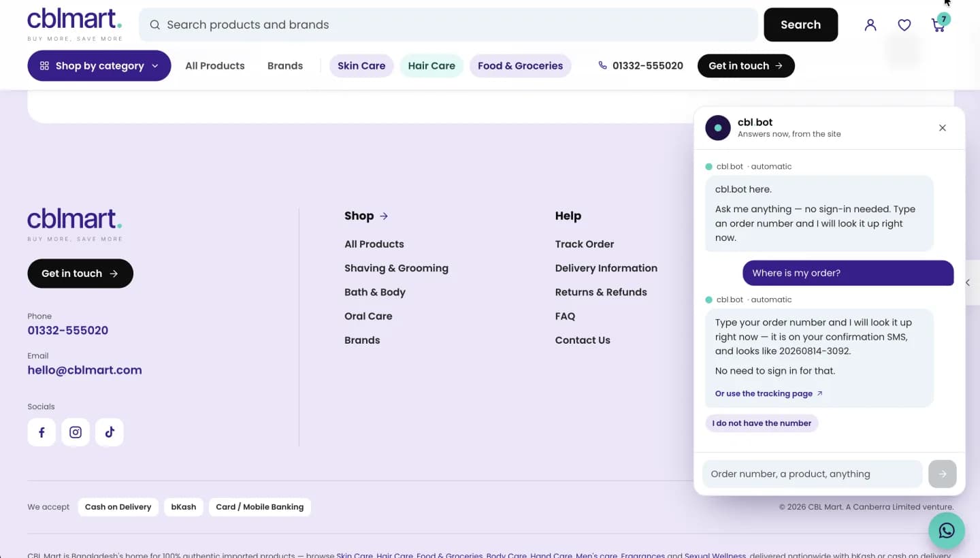The width and height of the screenshot is (980, 558).
Task: Click the cbl bot avatar icon
Action: pos(718,128)
